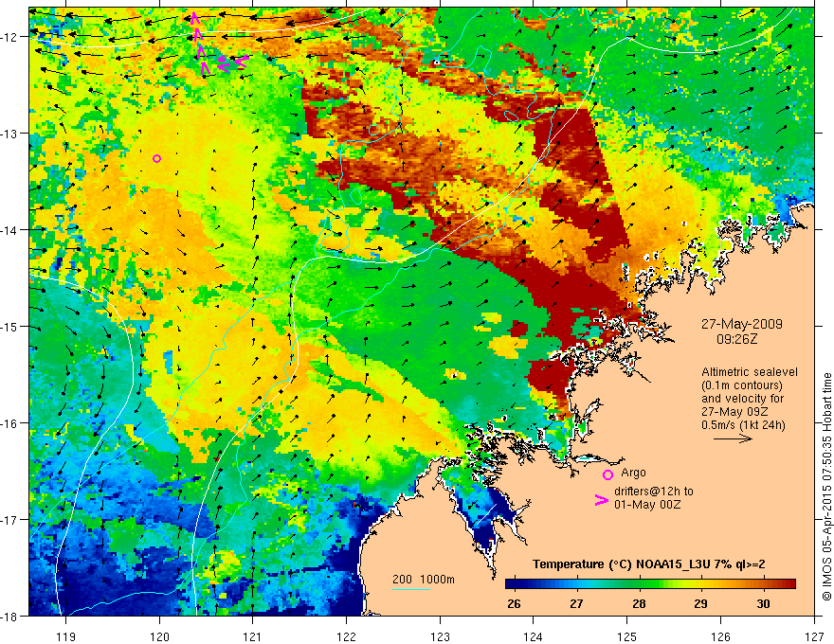Click the '0.5m/s (1kt 24h)' scale text
The width and height of the screenshot is (834, 644).
[743, 425]
